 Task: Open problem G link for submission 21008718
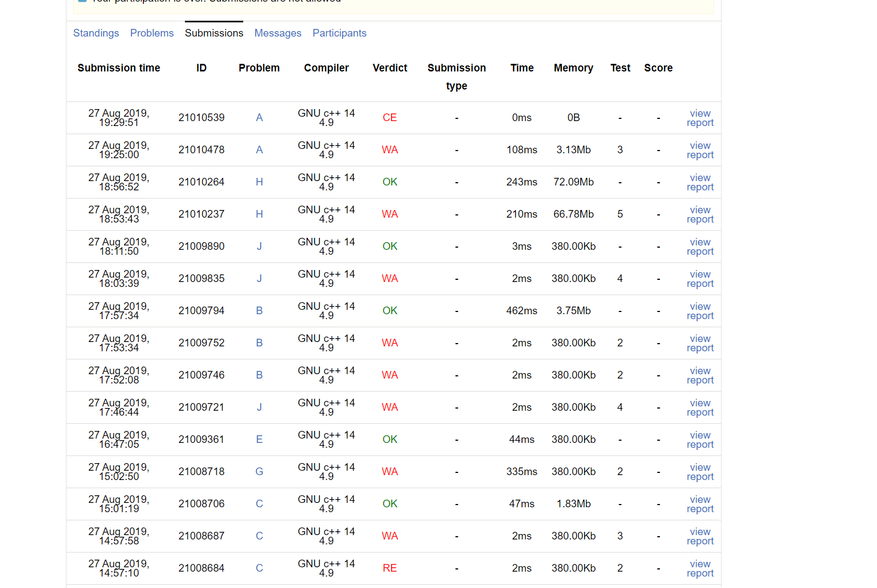(x=259, y=472)
